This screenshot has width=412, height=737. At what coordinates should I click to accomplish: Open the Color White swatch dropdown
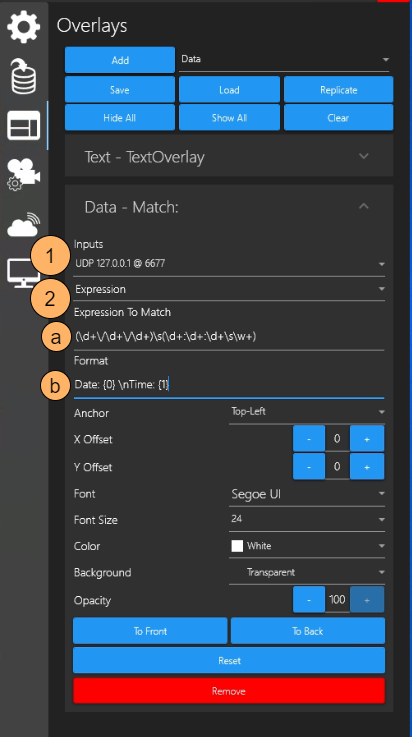(307, 546)
